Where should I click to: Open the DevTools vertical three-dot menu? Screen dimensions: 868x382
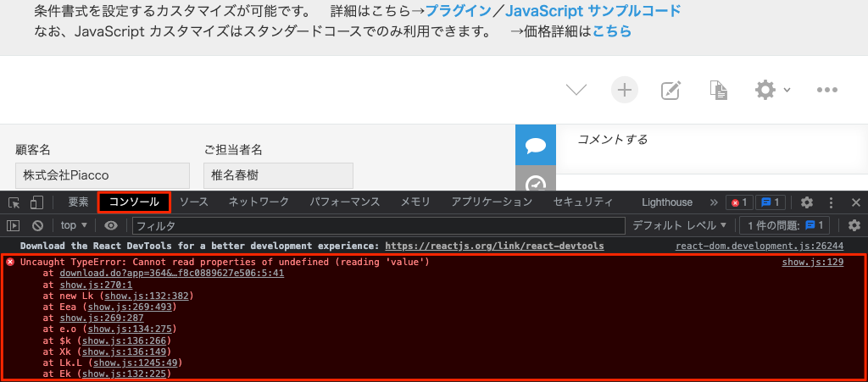click(x=831, y=202)
